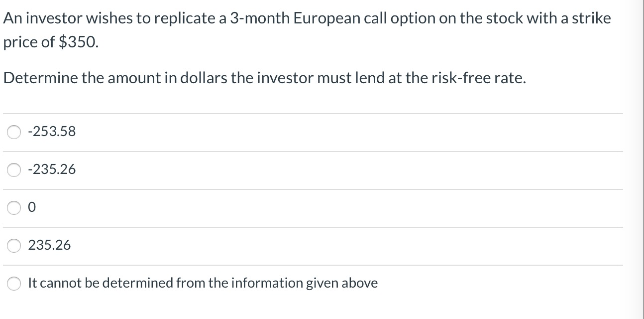Choose the radio button for 0

pos(14,208)
